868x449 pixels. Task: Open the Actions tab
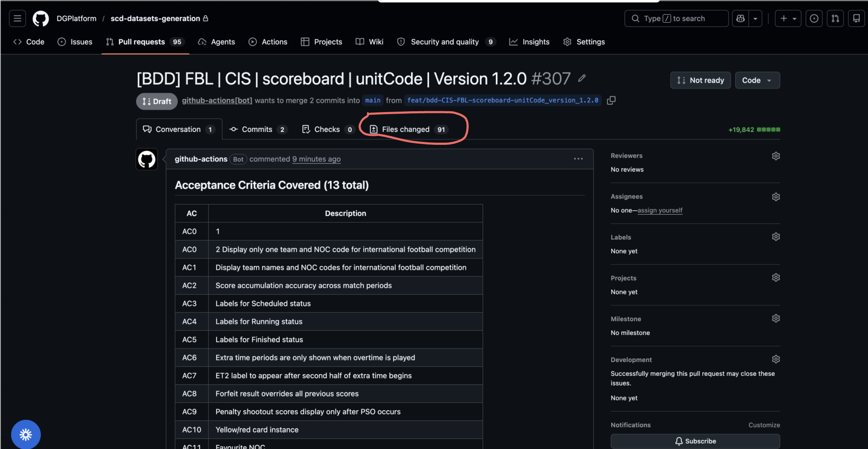(268, 42)
